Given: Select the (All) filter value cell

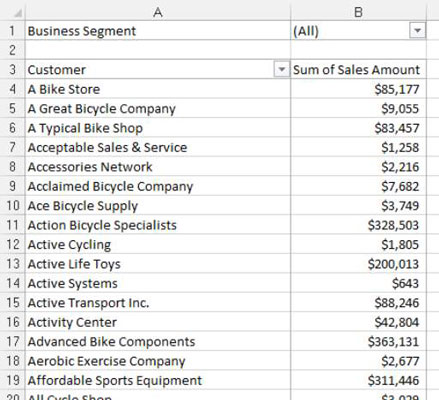Looking at the screenshot, I should [358, 31].
